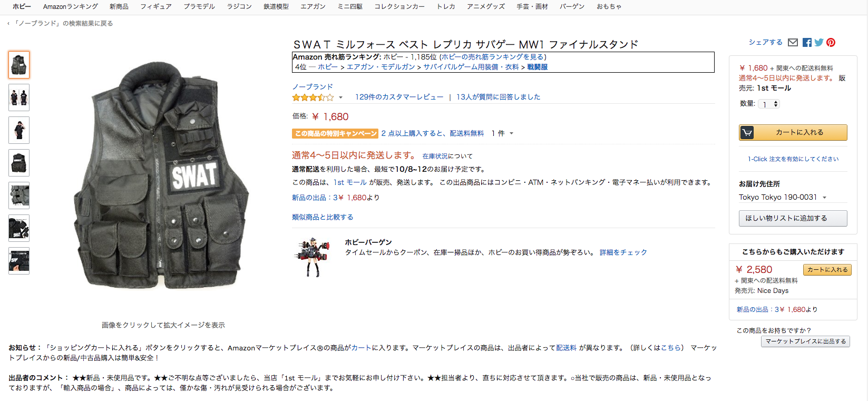Screen dimensions: 868x401
Task: Go to Amazonランキング menu item
Action: [x=71, y=6]
